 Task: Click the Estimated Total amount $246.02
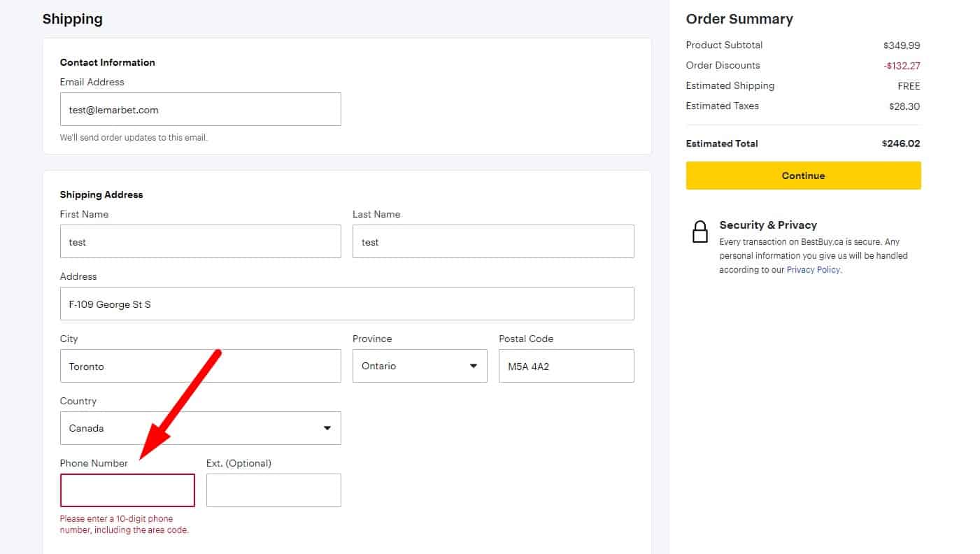coord(900,144)
